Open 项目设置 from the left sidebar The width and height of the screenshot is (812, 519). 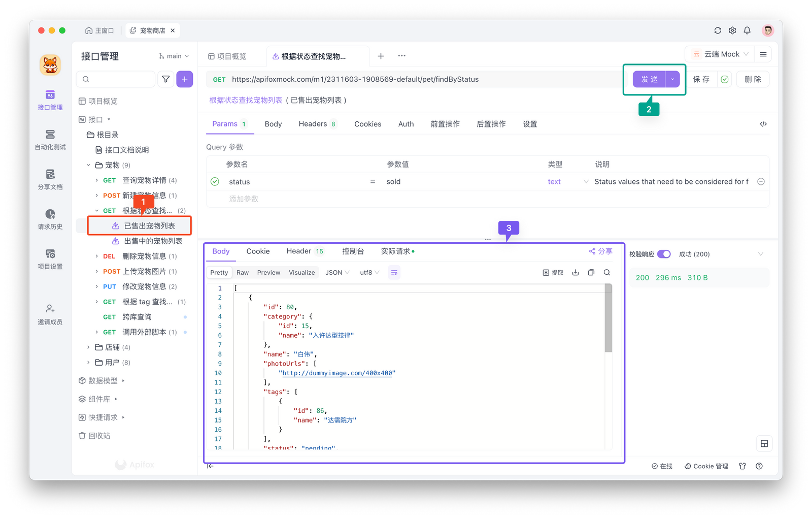coord(50,259)
